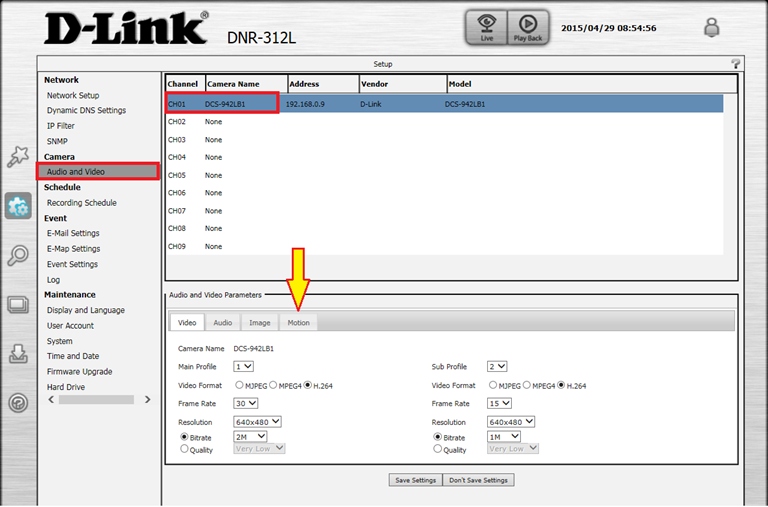The height and width of the screenshot is (507, 768).
Task: Switch to Live view
Action: (x=486, y=27)
